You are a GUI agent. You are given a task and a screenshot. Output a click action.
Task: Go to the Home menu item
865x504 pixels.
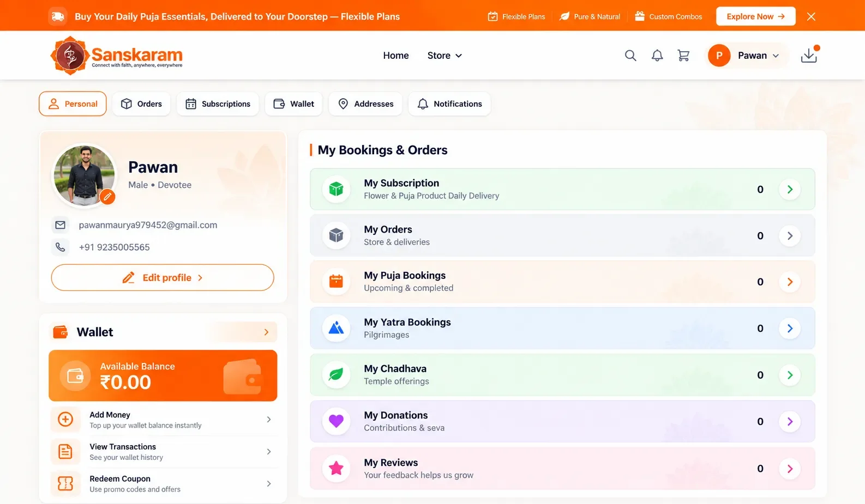pyautogui.click(x=396, y=56)
